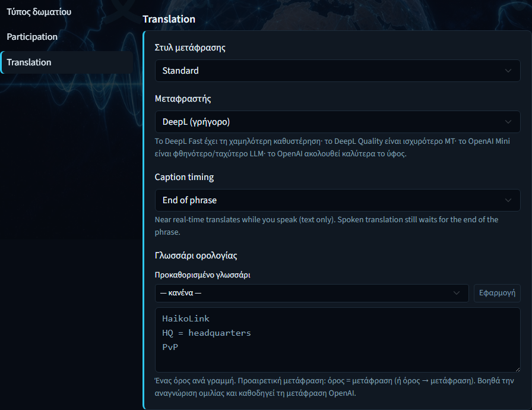
Task: Focus the glossary terms text area
Action: (338, 340)
